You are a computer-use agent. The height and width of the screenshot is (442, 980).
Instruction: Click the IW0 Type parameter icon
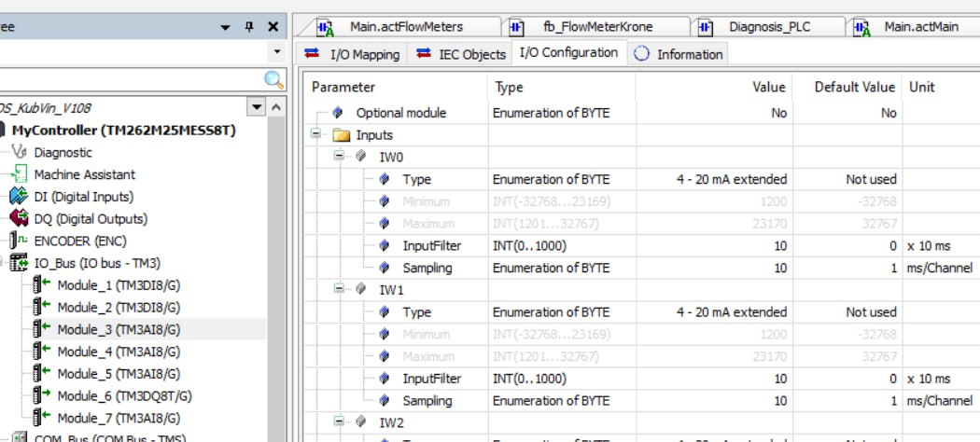pos(384,179)
